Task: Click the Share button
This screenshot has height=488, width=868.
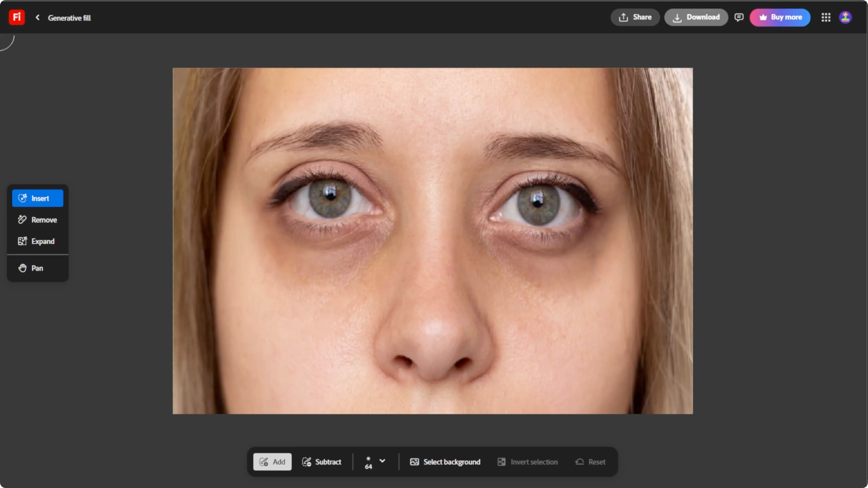Action: point(635,17)
